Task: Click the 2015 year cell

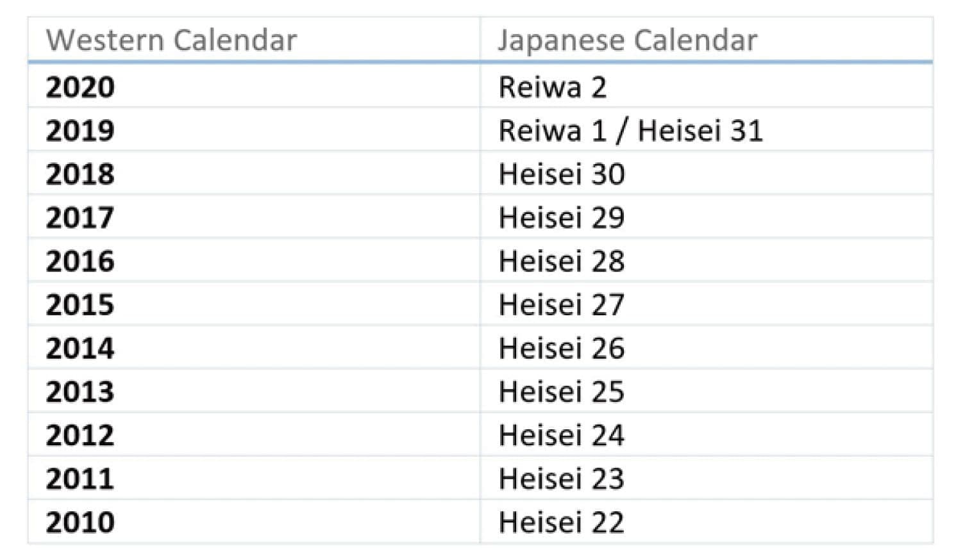Action: pyautogui.click(x=80, y=305)
